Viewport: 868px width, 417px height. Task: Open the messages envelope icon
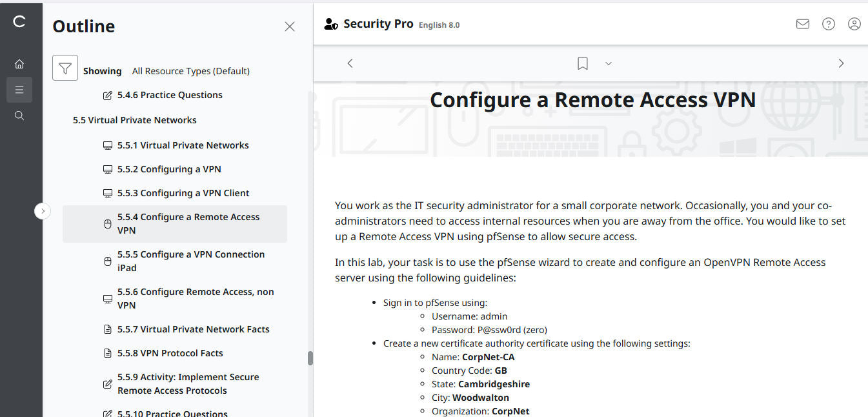point(802,23)
